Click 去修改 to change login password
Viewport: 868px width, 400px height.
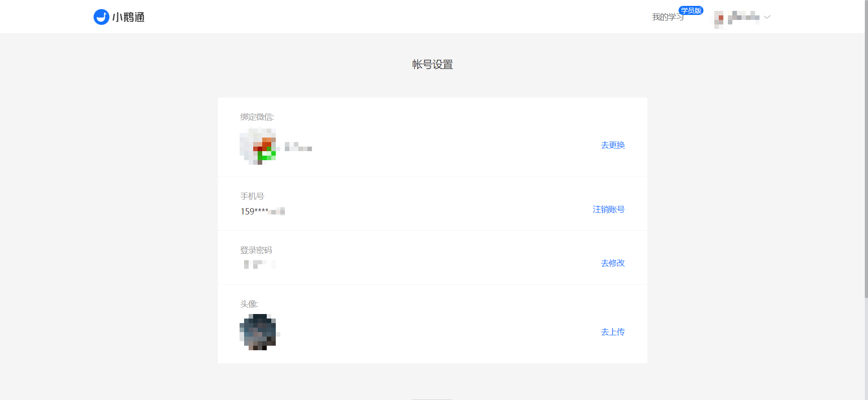[x=613, y=263]
